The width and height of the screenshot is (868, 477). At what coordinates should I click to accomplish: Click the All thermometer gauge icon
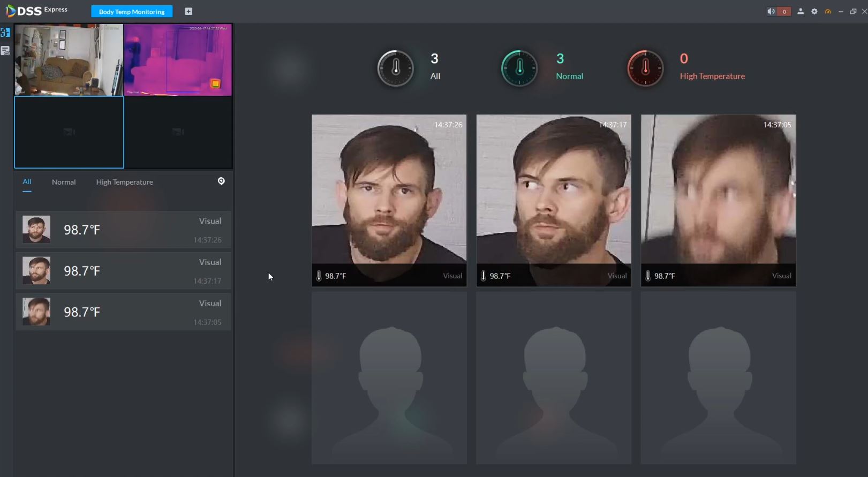point(396,68)
